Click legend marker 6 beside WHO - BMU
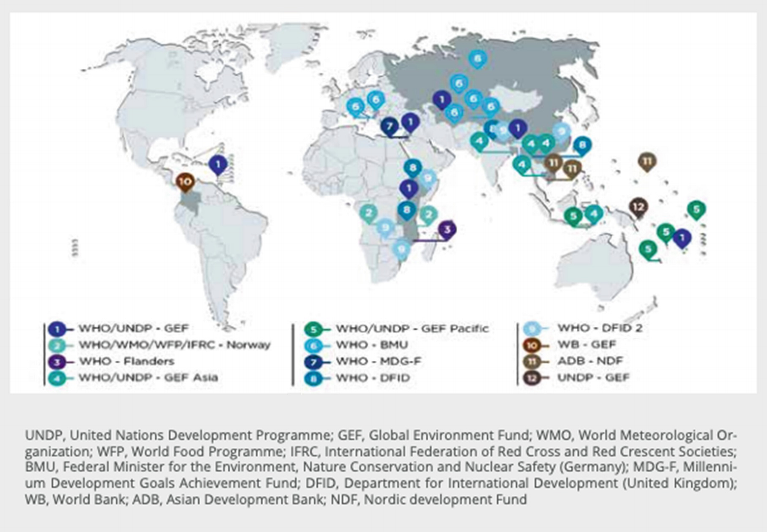This screenshot has width=767, height=532. 314,345
